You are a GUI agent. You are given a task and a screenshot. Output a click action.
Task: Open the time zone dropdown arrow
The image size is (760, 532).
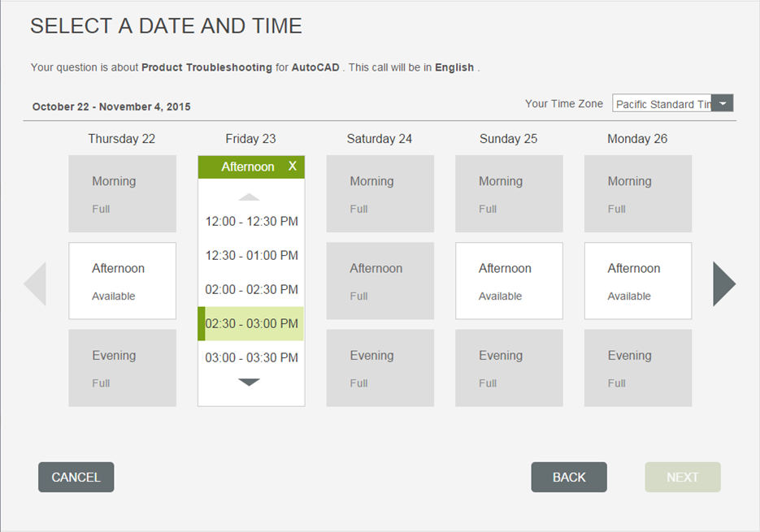723,103
